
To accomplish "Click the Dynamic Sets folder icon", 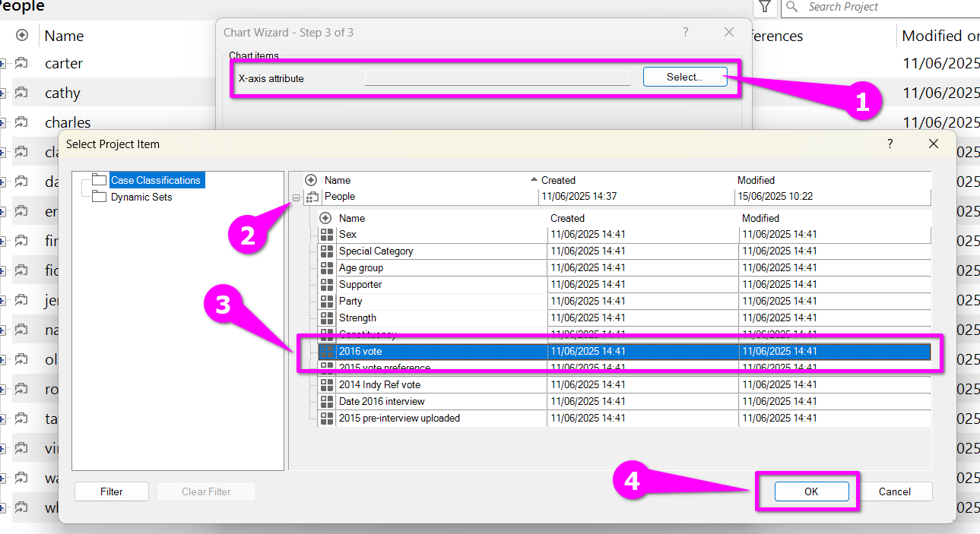I will [99, 197].
